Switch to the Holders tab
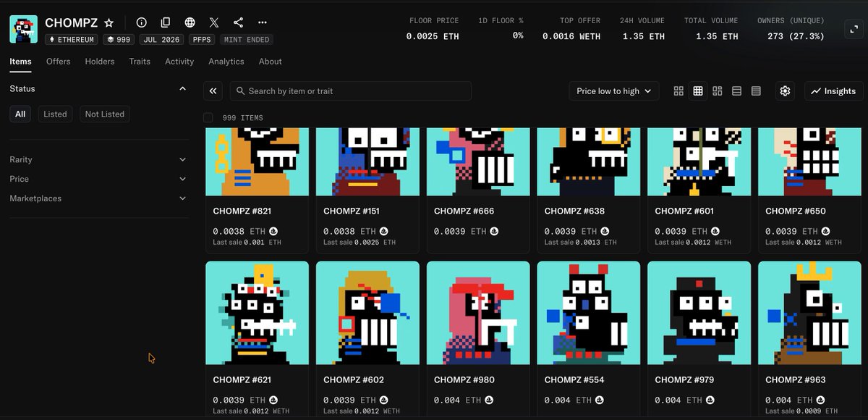Image resolution: width=868 pixels, height=420 pixels. [100, 62]
